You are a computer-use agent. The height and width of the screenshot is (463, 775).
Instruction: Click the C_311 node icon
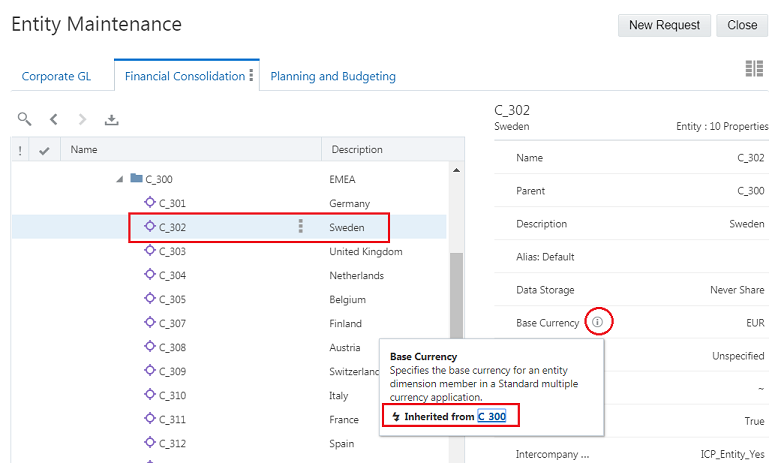point(150,418)
